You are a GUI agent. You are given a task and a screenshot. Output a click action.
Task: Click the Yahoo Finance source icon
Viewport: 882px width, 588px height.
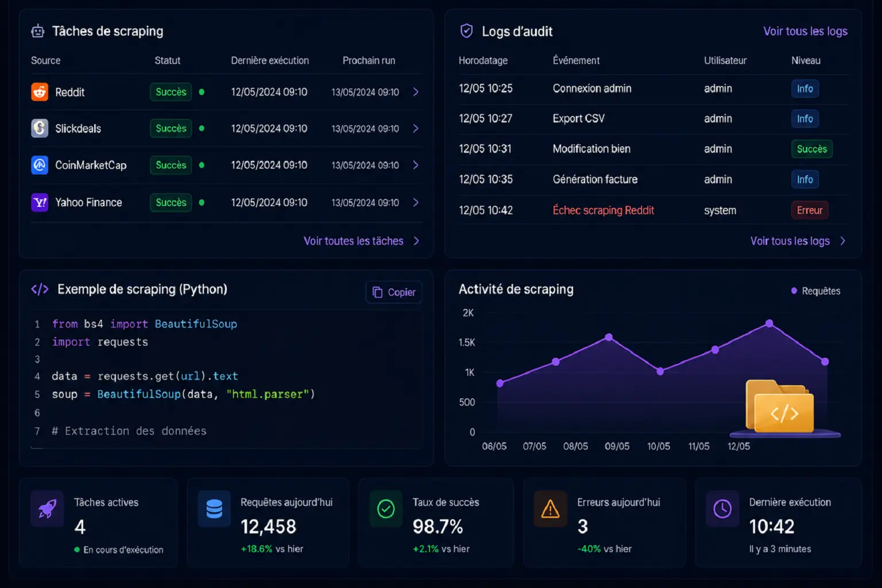coord(40,202)
